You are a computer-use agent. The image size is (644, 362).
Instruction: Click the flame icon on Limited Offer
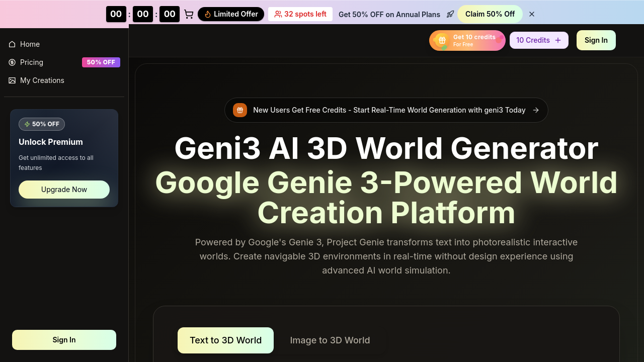(x=208, y=14)
